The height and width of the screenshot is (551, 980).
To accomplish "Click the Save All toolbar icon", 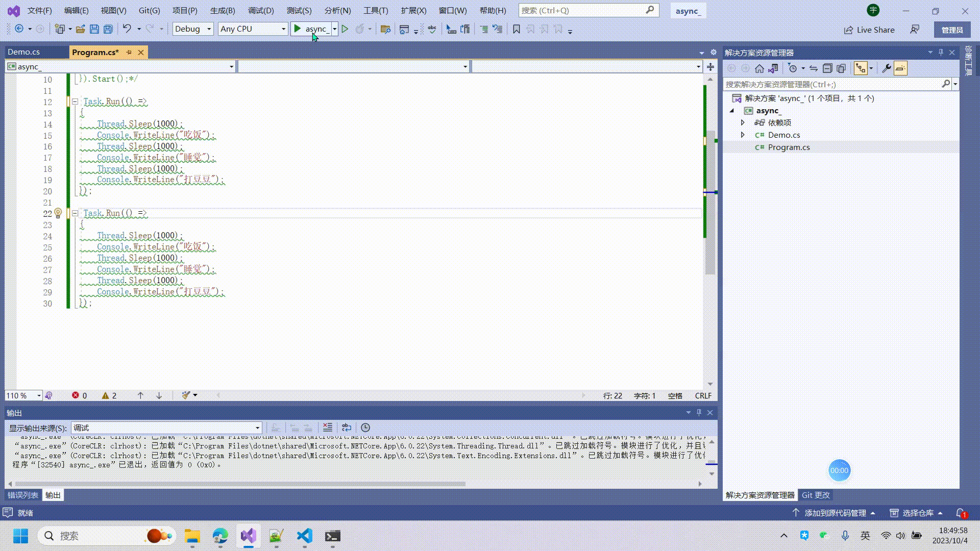I will coord(108,29).
